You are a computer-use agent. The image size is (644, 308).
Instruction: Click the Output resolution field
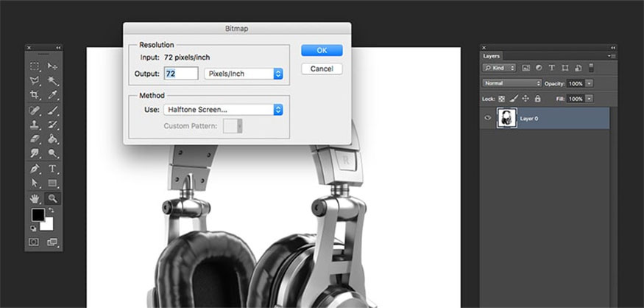[181, 74]
